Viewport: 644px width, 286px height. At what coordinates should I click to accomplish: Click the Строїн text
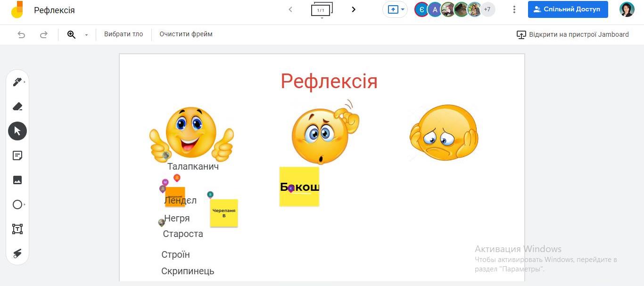(175, 254)
